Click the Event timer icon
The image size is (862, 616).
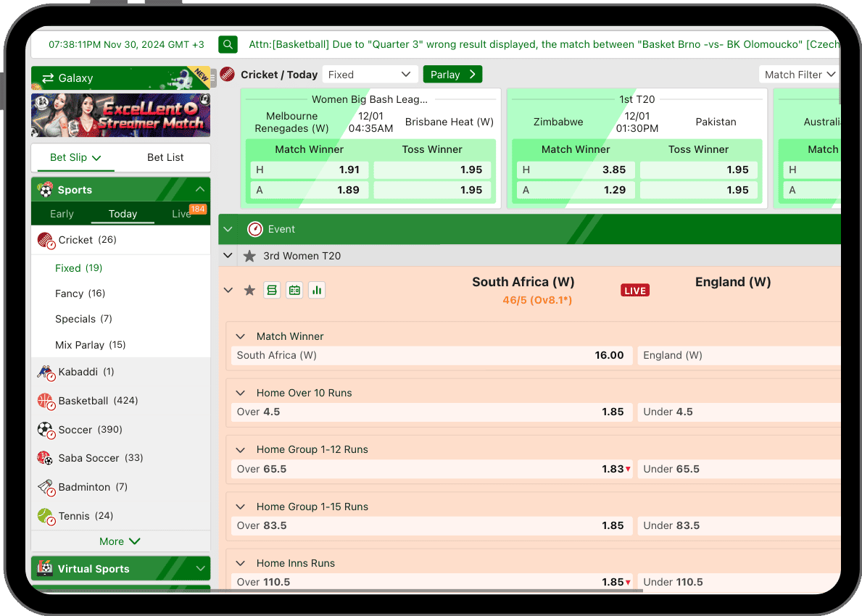(255, 229)
